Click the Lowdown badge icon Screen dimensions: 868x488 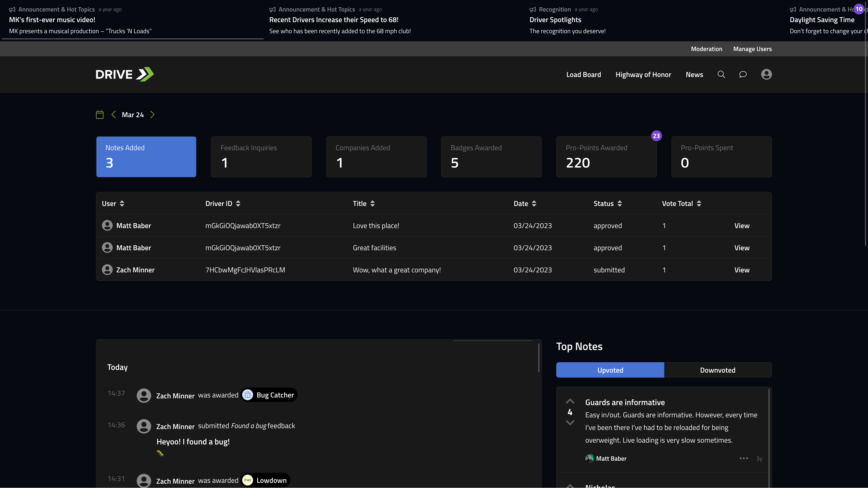(x=248, y=480)
